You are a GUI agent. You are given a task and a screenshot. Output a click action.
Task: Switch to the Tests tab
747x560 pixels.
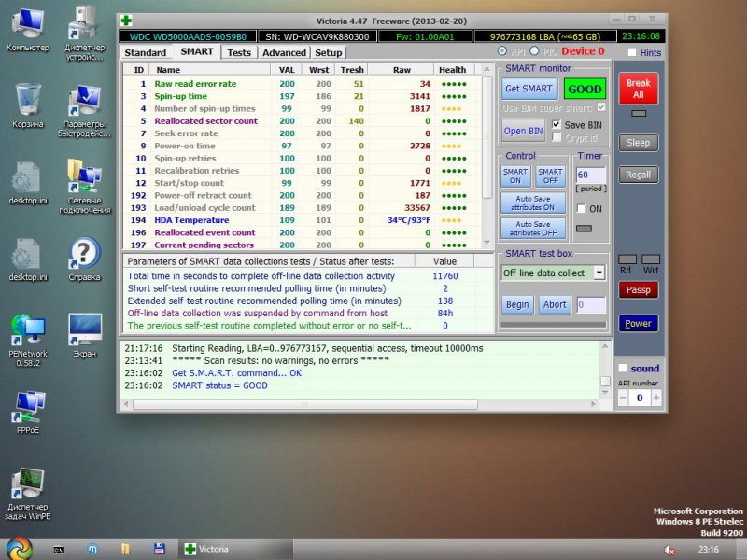pyautogui.click(x=239, y=53)
